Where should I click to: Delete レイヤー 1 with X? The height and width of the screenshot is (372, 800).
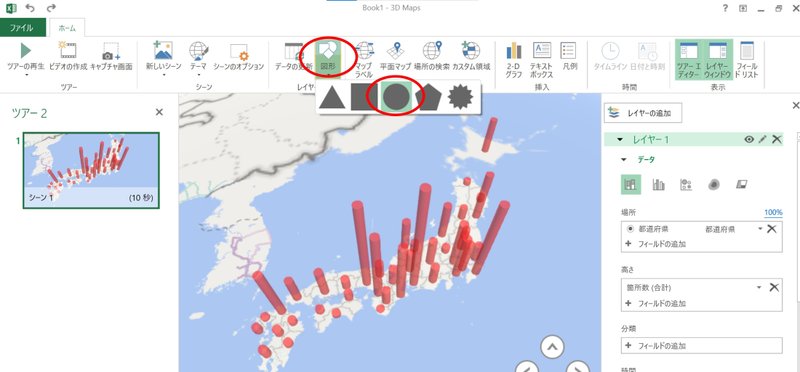(x=777, y=139)
